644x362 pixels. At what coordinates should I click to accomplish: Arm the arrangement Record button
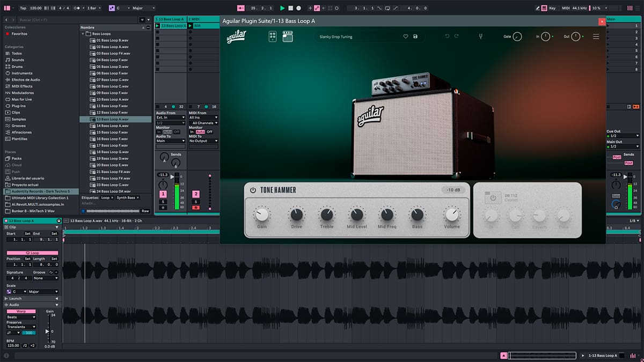tap(298, 8)
